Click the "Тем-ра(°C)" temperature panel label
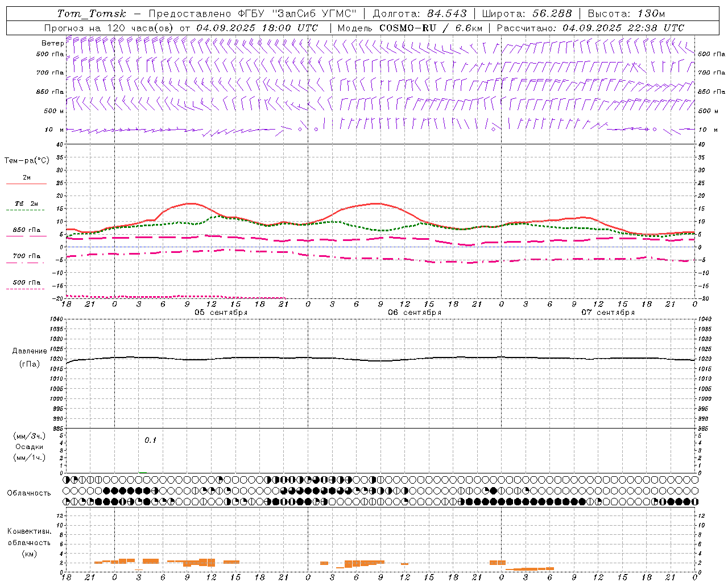This screenshot has height=582, width=728. [x=27, y=161]
